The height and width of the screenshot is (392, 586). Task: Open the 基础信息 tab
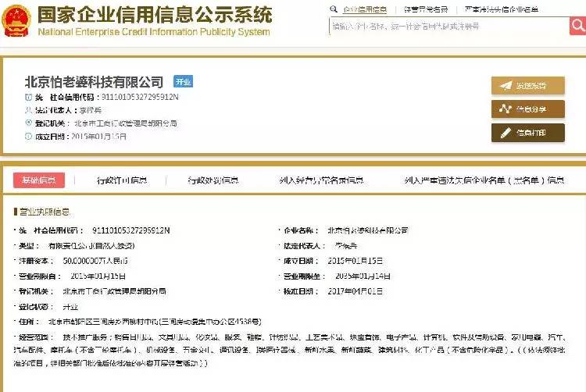[39, 180]
